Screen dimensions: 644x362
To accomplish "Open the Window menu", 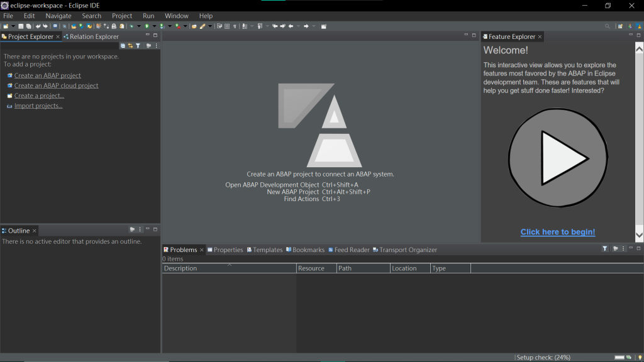I will tap(177, 16).
